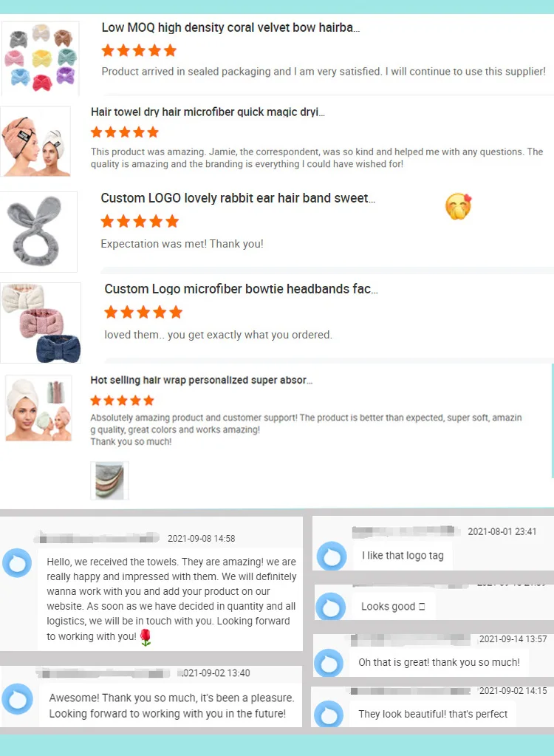Open 'Hair towel dry hair microfiber' product title
The height and width of the screenshot is (756, 554).
(x=208, y=112)
